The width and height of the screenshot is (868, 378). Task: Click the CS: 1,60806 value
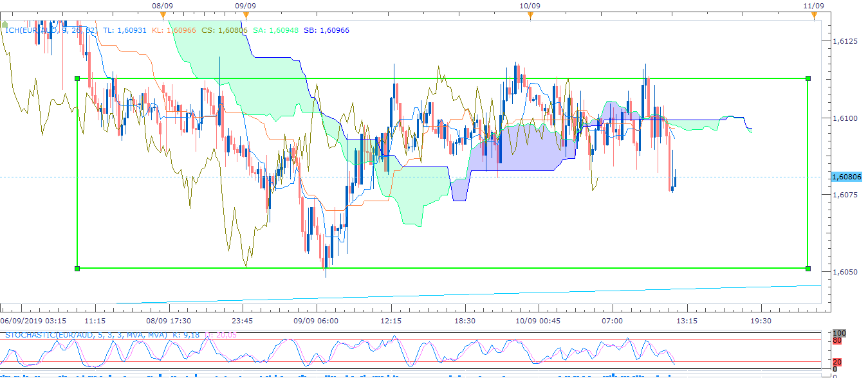[225, 30]
